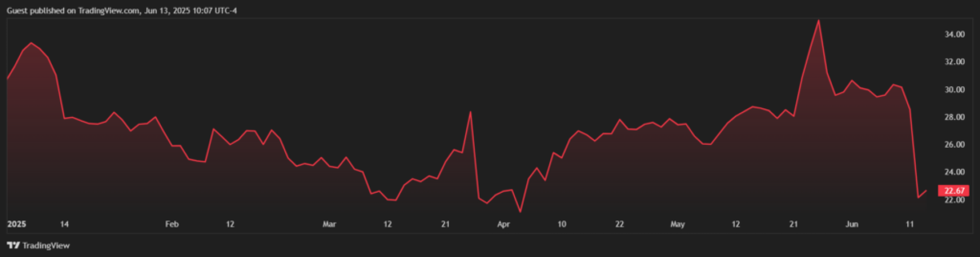
Task: Click the Apr label on time axis
Action: click(504, 224)
